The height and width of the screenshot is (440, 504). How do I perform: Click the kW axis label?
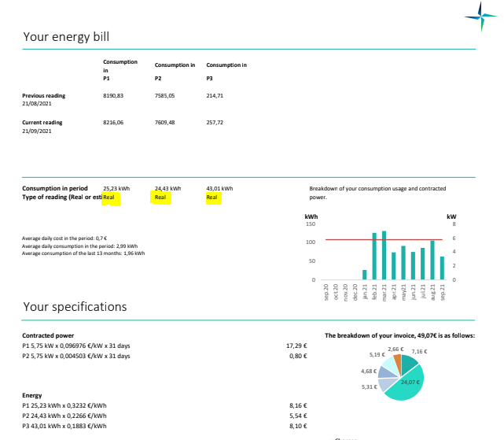451,216
